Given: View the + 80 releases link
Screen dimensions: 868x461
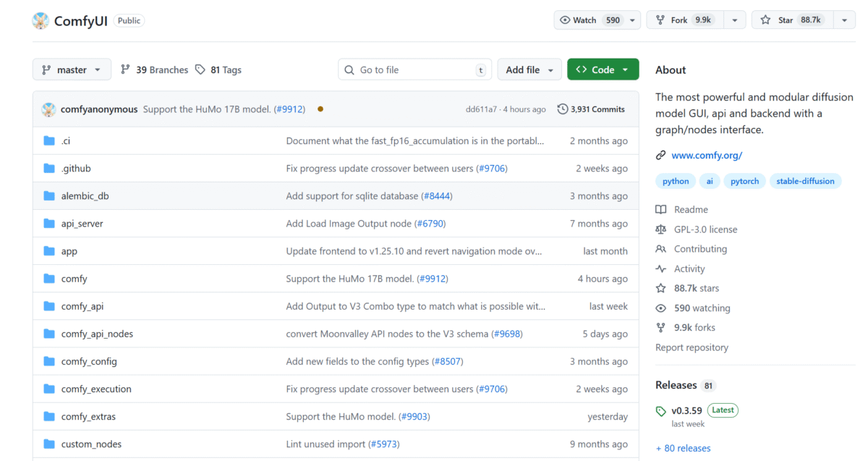Looking at the screenshot, I should click(x=683, y=448).
